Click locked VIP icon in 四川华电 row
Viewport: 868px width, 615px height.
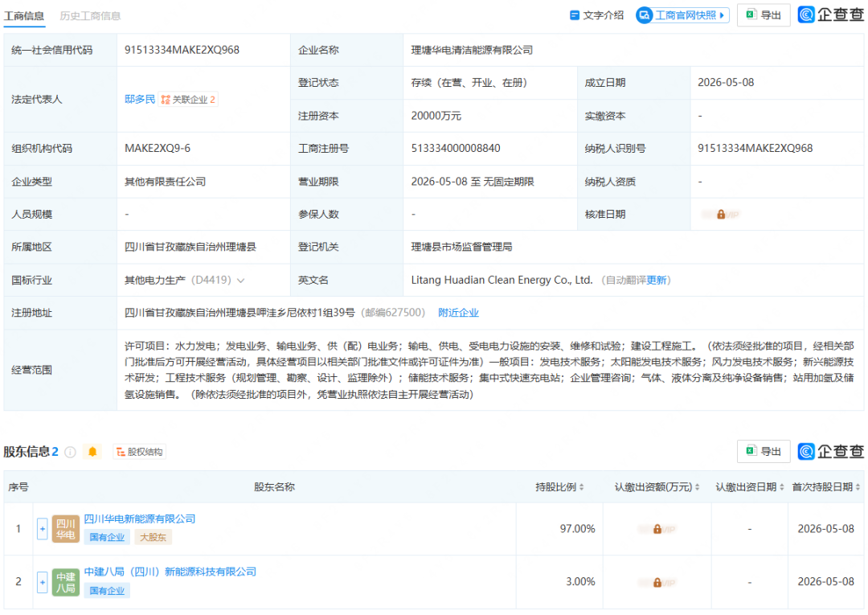[x=657, y=529]
